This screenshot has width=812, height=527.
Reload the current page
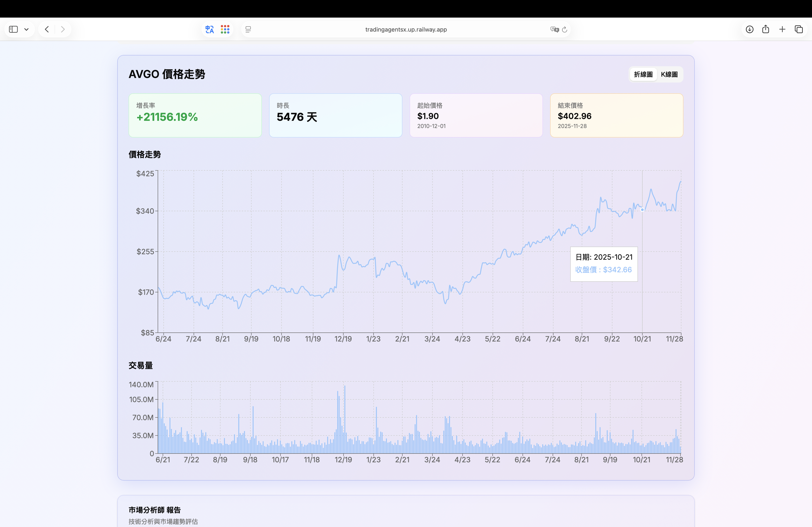click(x=565, y=29)
